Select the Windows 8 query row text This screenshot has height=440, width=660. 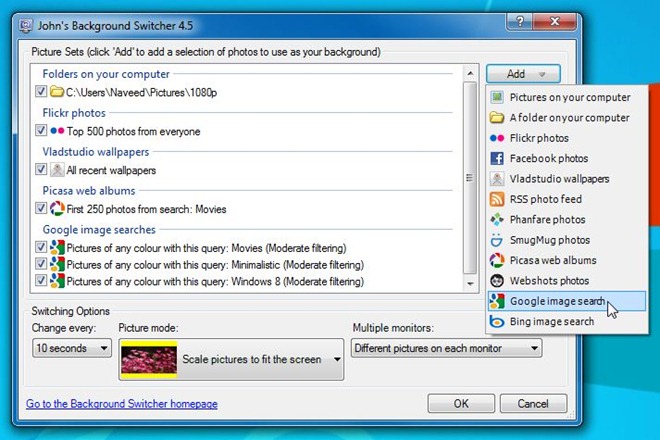click(x=215, y=281)
